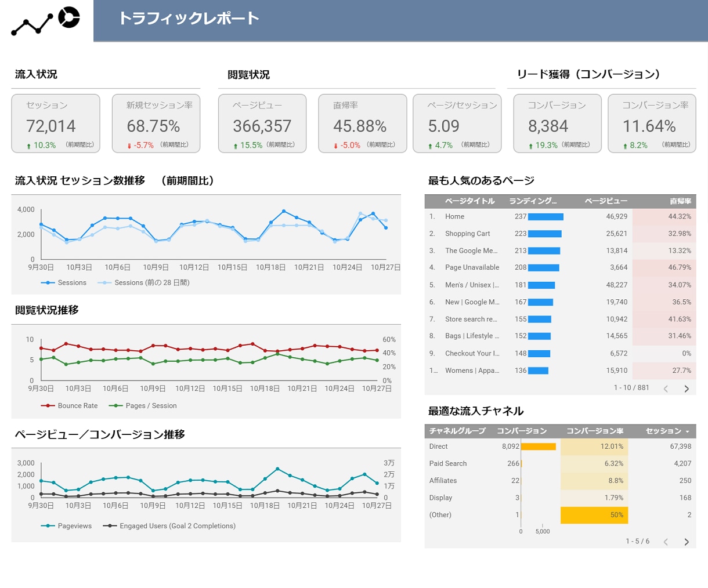Click the highlighted 50% conversion rate cell
Screen dimensions: 708x588
click(594, 515)
